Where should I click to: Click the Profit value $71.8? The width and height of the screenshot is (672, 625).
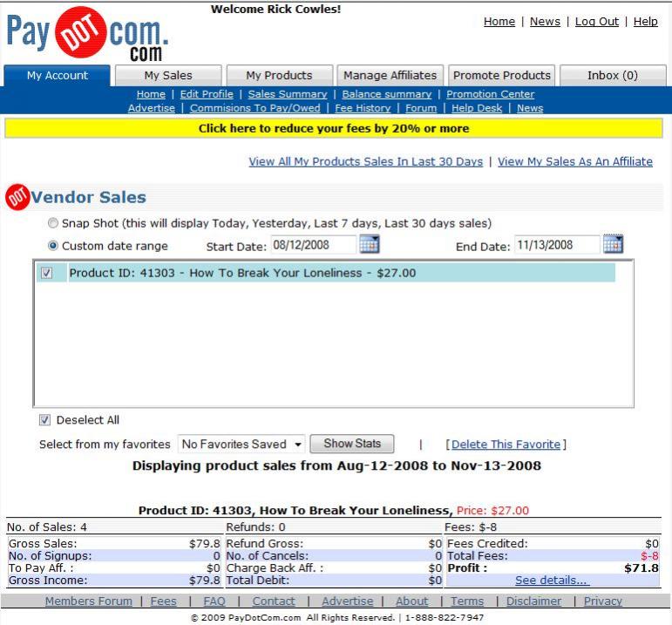(641, 568)
